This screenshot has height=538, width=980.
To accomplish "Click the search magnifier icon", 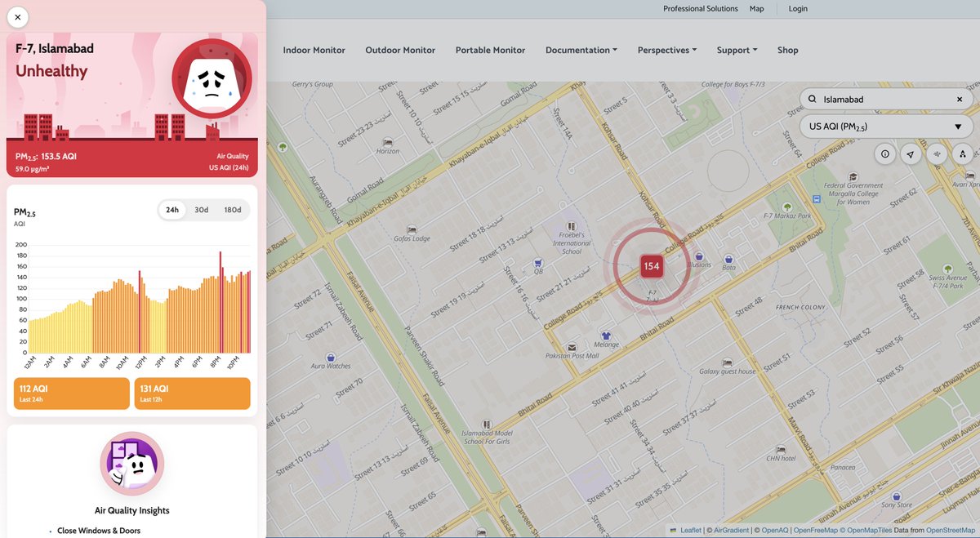I will click(x=813, y=100).
